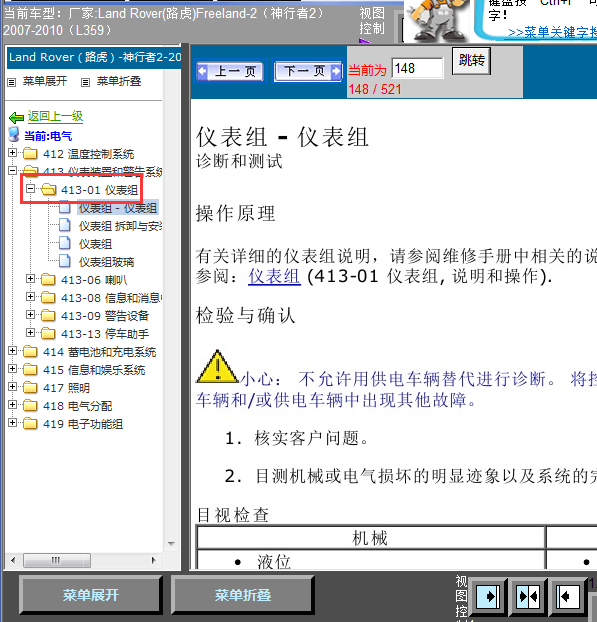Collapse the 413 仪表装置和警告系统 node

point(12,171)
